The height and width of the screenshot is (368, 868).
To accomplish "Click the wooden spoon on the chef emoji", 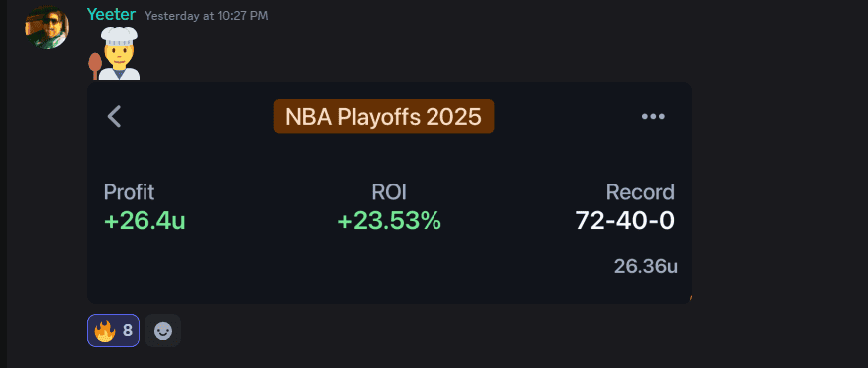I will pos(94,64).
